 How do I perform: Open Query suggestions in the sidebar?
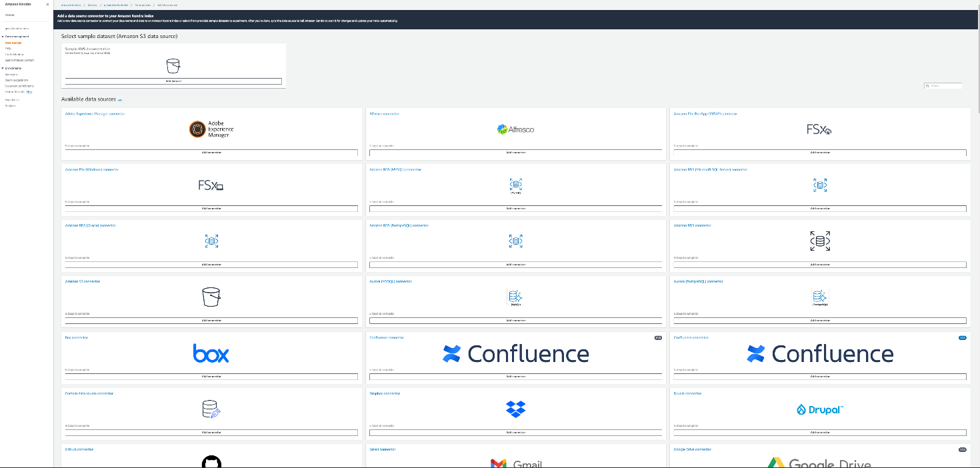coord(18,80)
